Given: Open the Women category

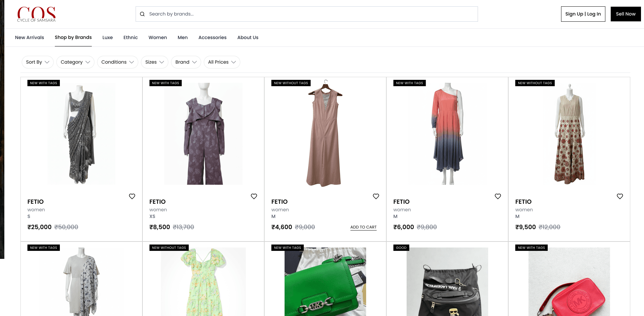Looking at the screenshot, I should point(158,37).
